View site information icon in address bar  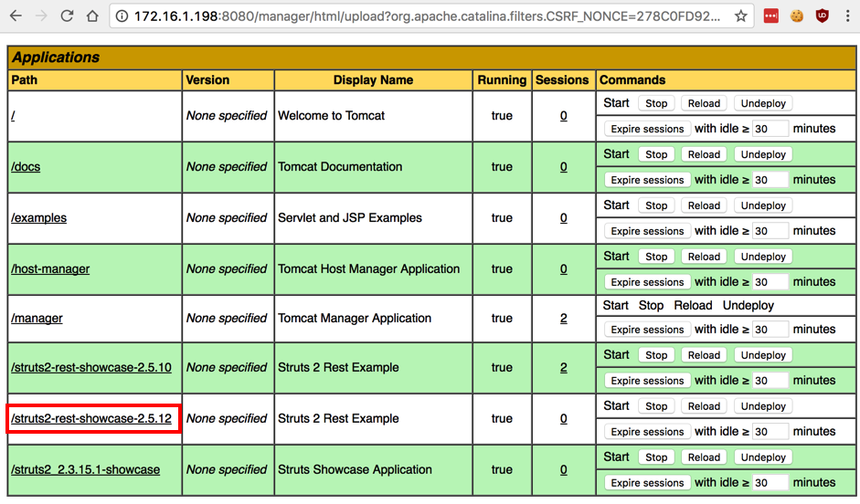point(122,16)
